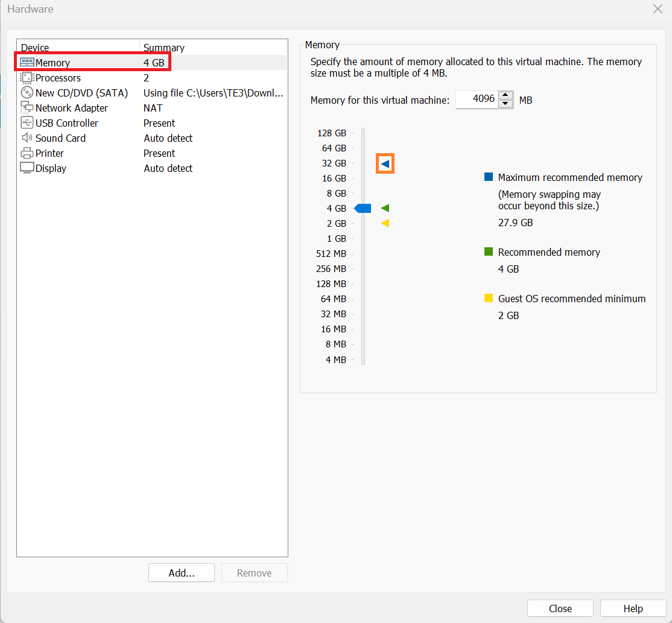Click the USB Controller icon
Image resolution: width=672 pixels, height=623 pixels.
(27, 122)
